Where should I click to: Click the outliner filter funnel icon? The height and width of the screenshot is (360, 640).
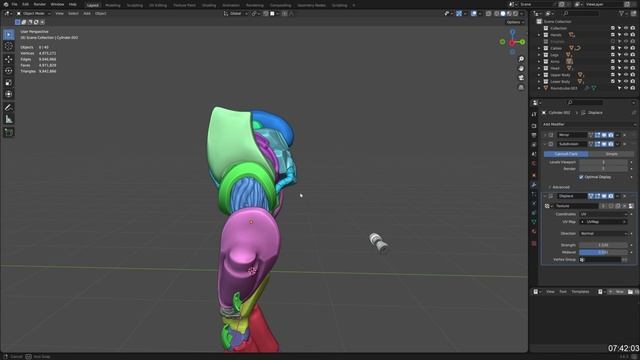point(622,13)
